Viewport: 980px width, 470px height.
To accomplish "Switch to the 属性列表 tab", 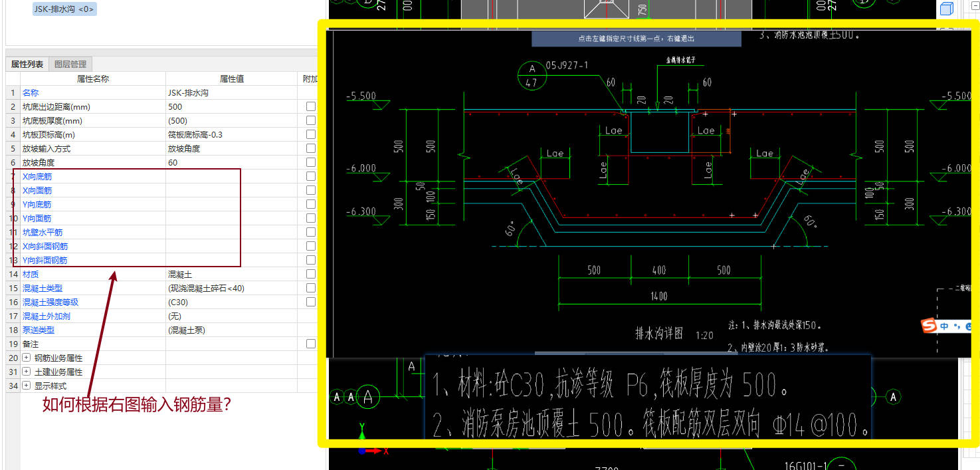I will [x=27, y=64].
